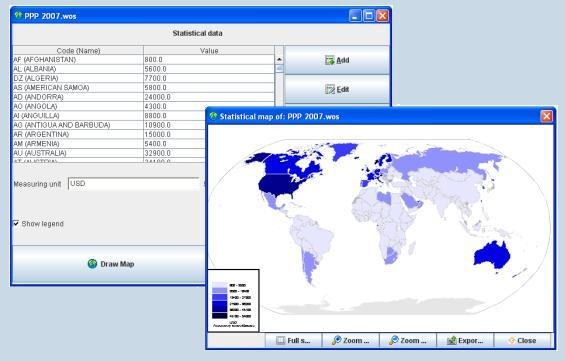Select the DZ (ALGERIA) row
Viewport: 565px width, 361px height.
point(143,78)
